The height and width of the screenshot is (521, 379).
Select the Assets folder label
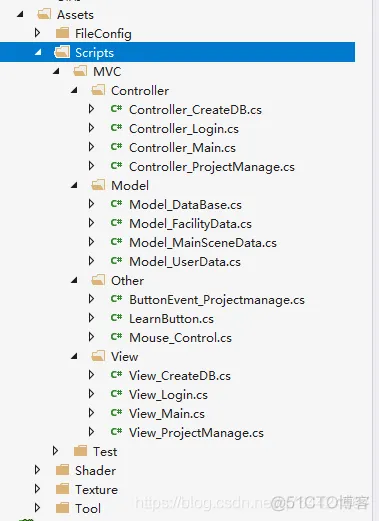[x=75, y=15]
